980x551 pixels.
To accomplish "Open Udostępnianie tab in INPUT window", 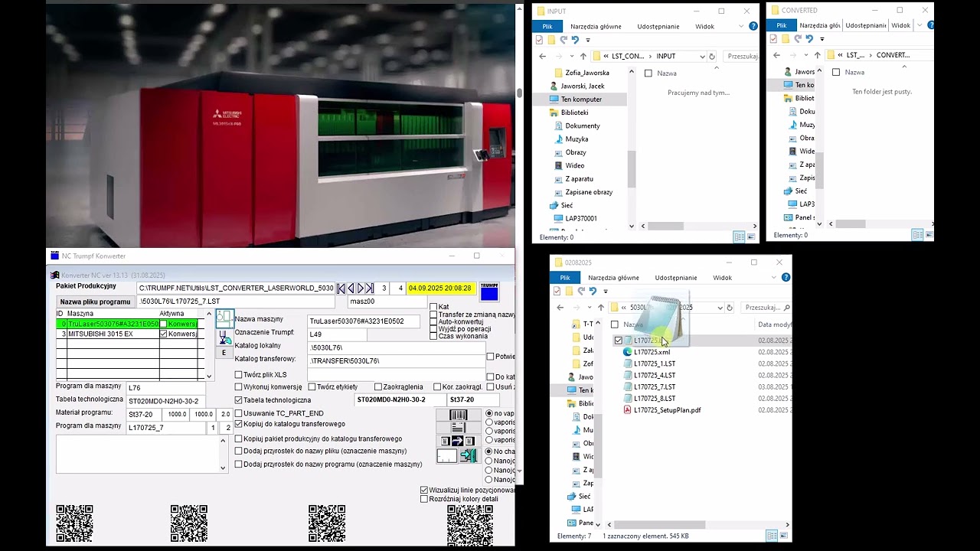I will (x=658, y=26).
